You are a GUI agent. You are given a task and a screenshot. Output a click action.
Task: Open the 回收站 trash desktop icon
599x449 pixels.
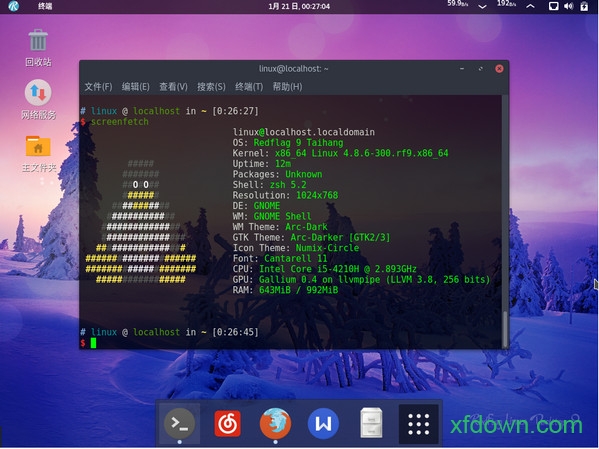pos(38,48)
